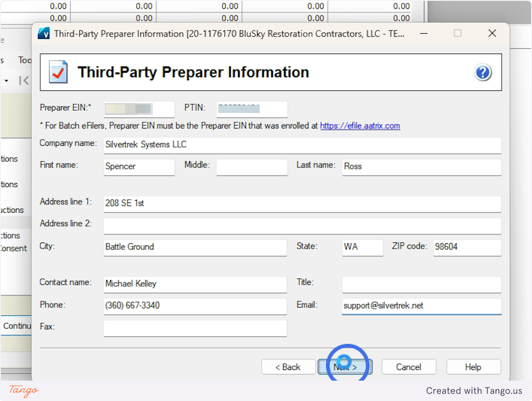Click the empty Title field
This screenshot has height=401, width=532.
pos(422,284)
